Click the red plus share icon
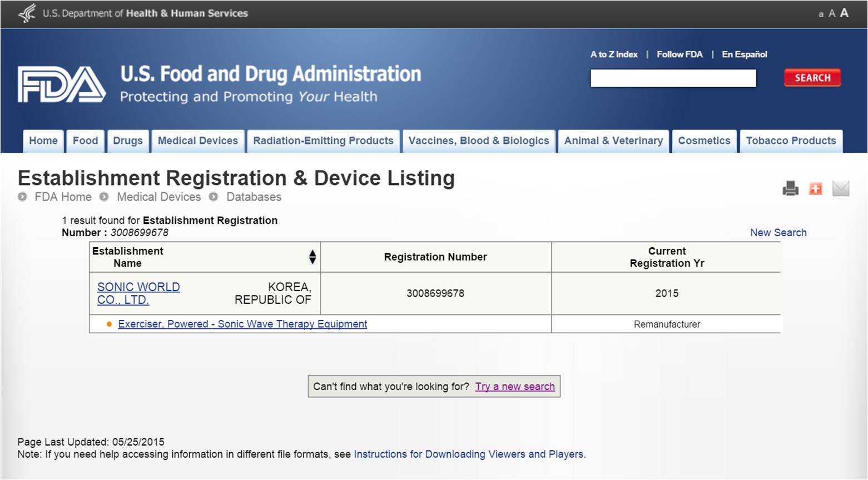The height and width of the screenshot is (480, 868). click(x=815, y=189)
